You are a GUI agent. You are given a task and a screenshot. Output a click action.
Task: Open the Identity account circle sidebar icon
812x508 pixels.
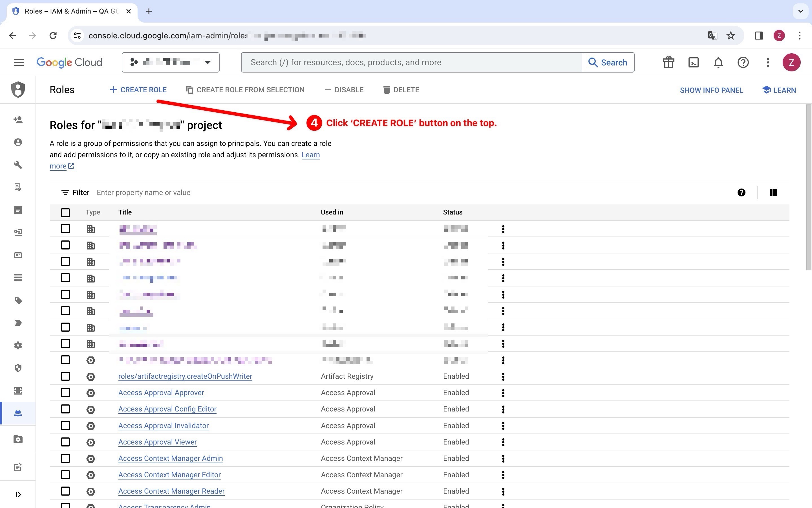tap(18, 142)
